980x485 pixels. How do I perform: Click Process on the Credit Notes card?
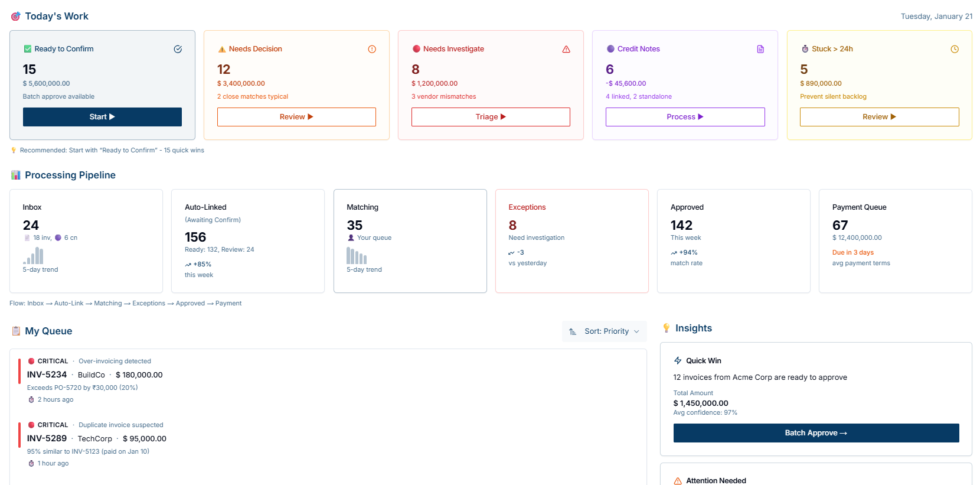point(685,117)
